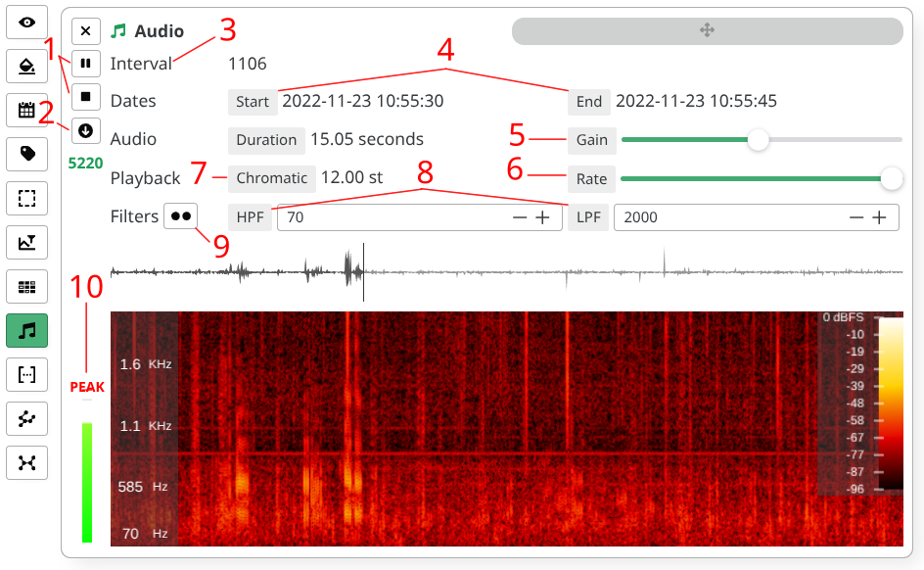Click the eye visibility icon in sidebar

click(27, 23)
